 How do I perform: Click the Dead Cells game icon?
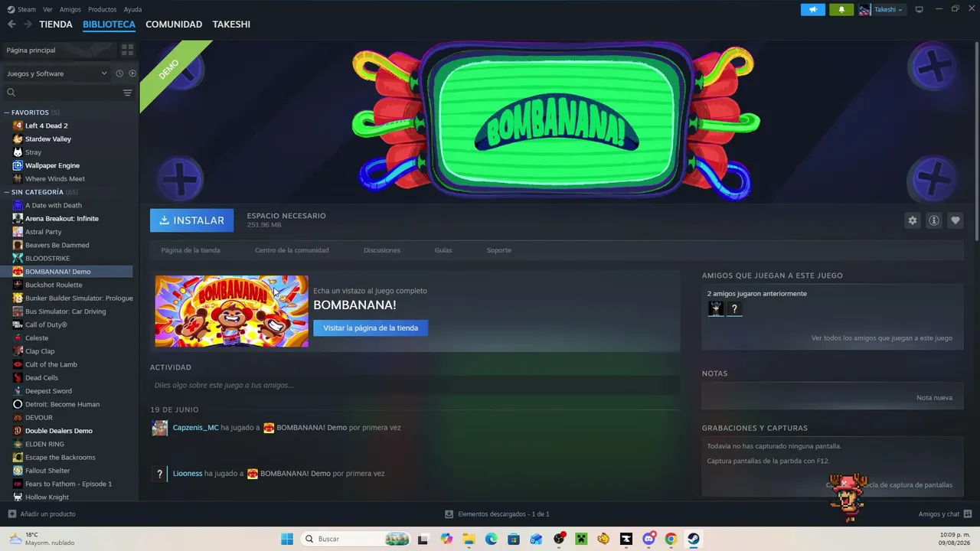coord(18,378)
